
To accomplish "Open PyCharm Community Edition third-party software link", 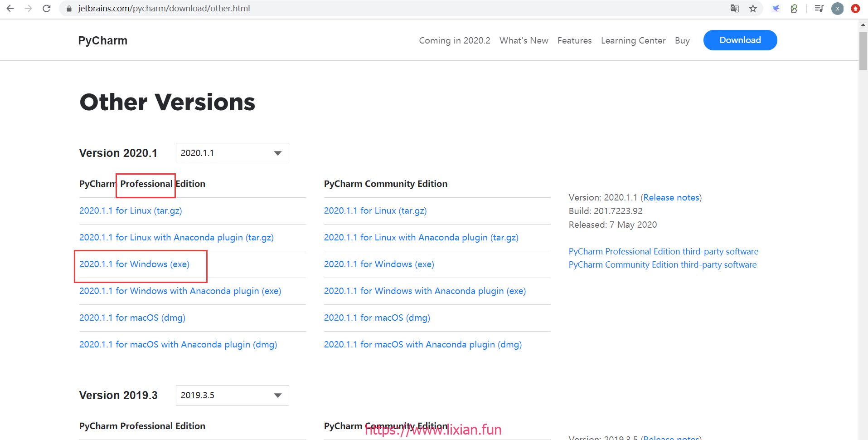I will click(x=663, y=264).
